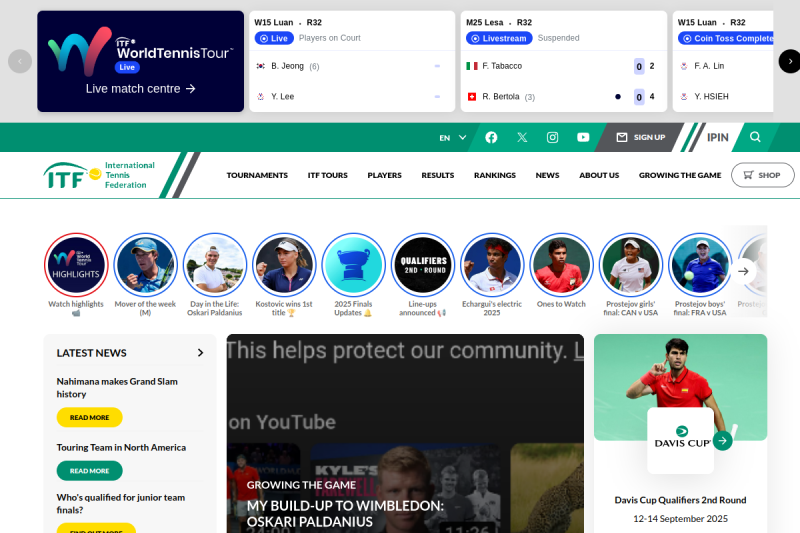
Task: Open the ITF TOURS menu
Action: (328, 175)
